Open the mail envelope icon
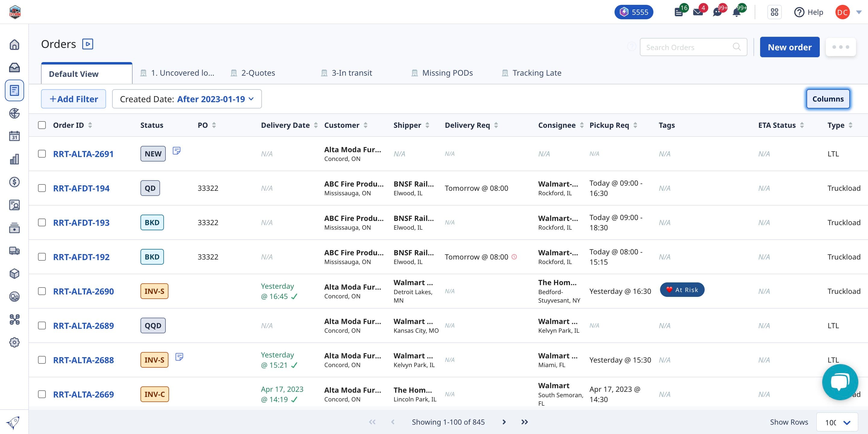868x434 pixels. (698, 12)
